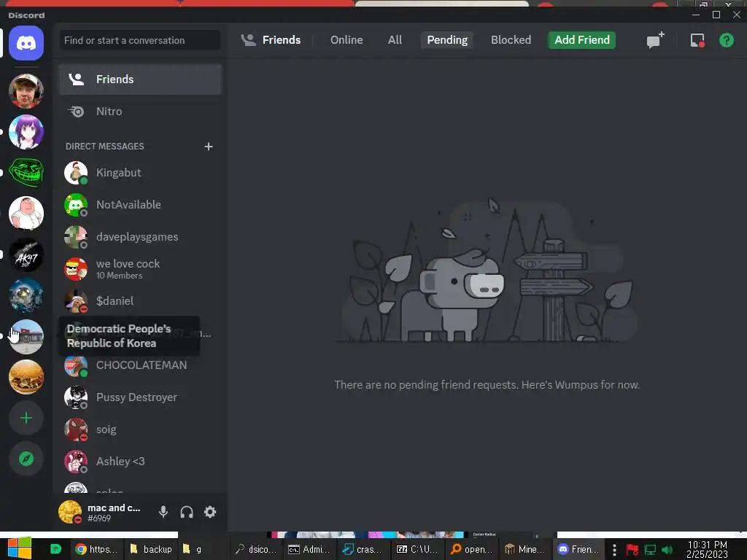Mute the microphone in user panel
The width and height of the screenshot is (747, 560).
click(163, 512)
